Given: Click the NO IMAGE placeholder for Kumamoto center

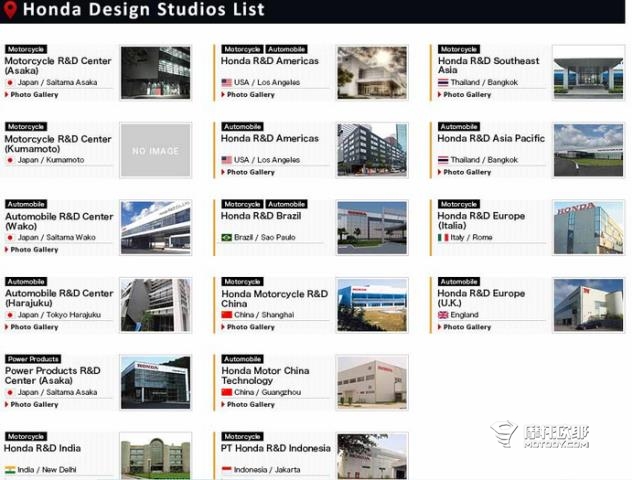Looking at the screenshot, I should [156, 150].
